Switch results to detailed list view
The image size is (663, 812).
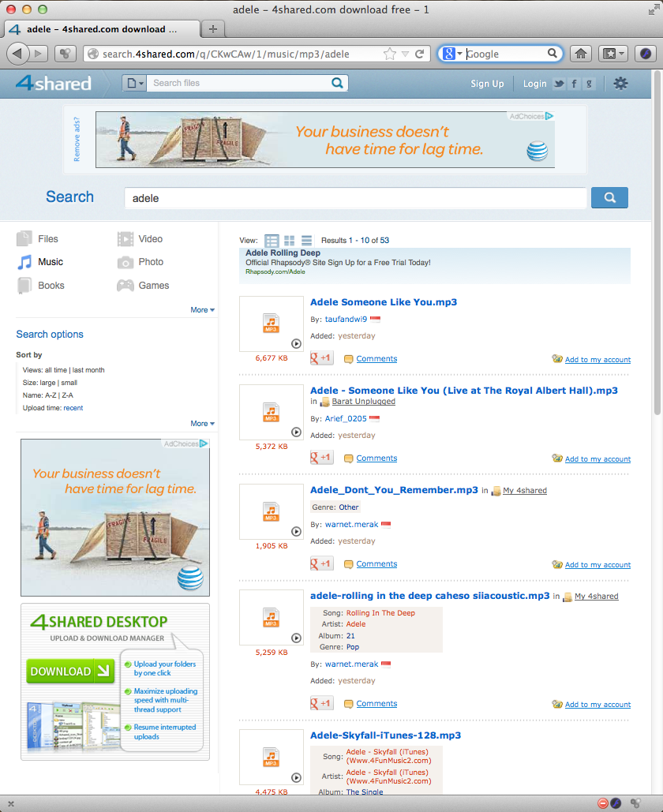click(272, 240)
